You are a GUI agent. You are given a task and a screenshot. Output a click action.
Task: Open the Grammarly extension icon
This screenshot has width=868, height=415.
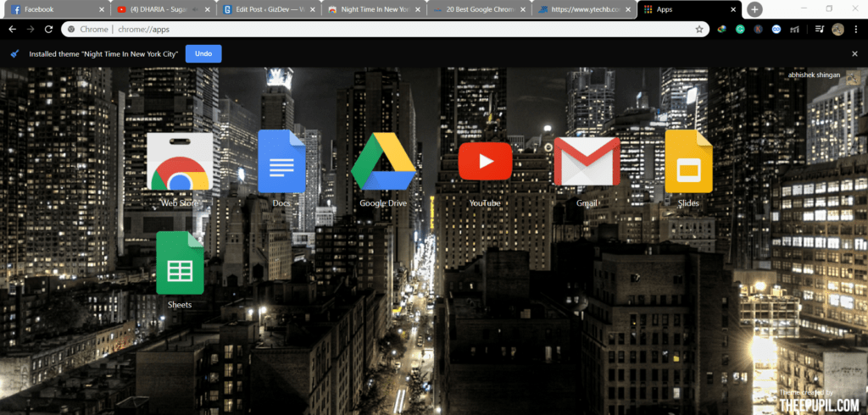[x=740, y=30]
